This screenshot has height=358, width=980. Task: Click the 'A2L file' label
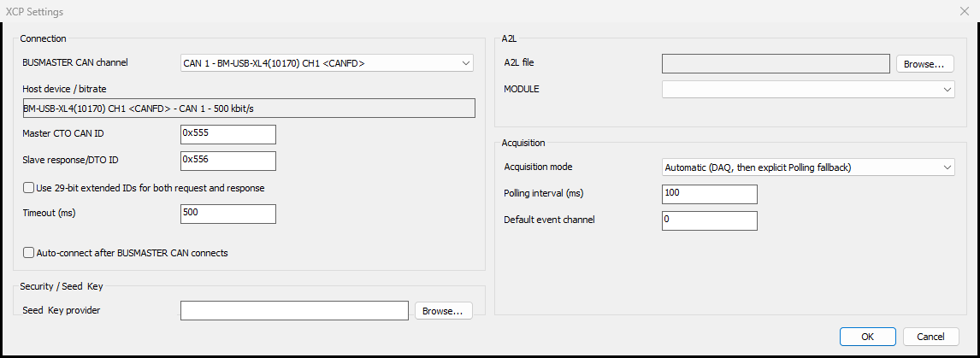pos(519,62)
